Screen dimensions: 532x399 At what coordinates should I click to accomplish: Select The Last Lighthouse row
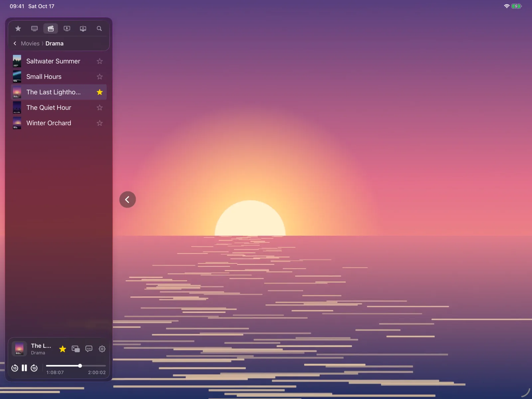point(59,92)
